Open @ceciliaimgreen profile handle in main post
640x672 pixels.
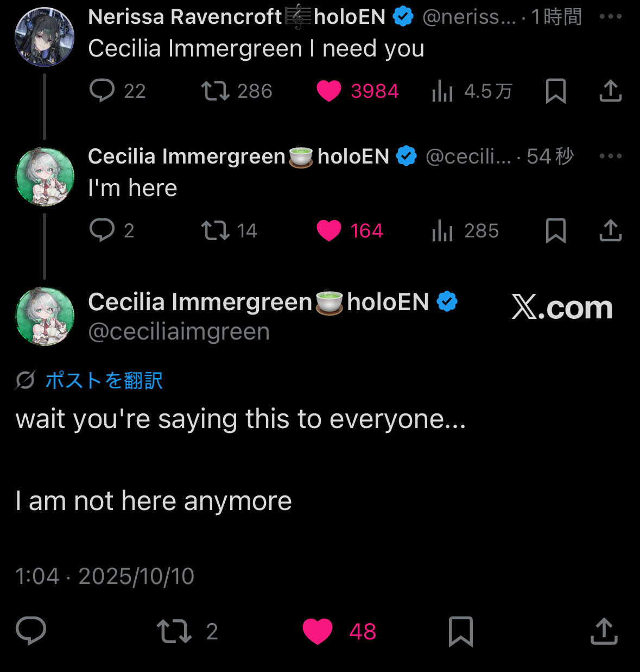click(179, 331)
